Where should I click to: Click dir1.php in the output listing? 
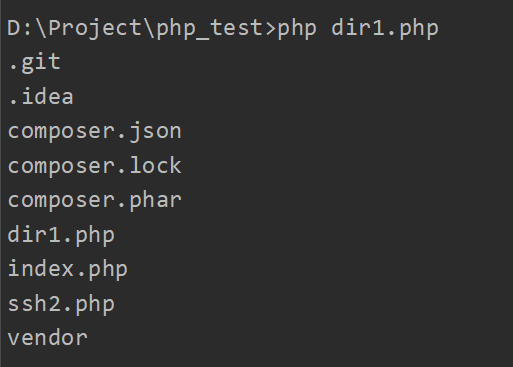61,235
